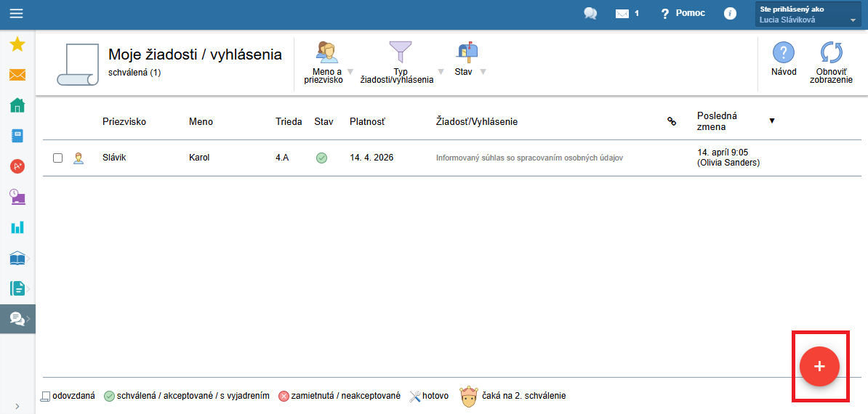Expand the logged-in user Lucia Sláviková dropdown
Image resolution: width=868 pixels, height=414 pixels.
pyautogui.click(x=808, y=15)
